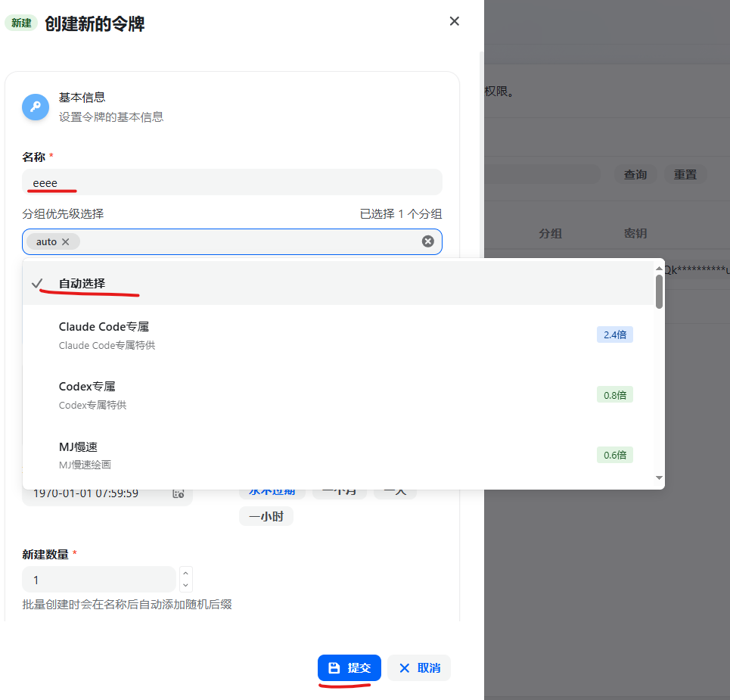
Task: Decrement 新建数量 with the down stepper arrow
Action: point(185,584)
